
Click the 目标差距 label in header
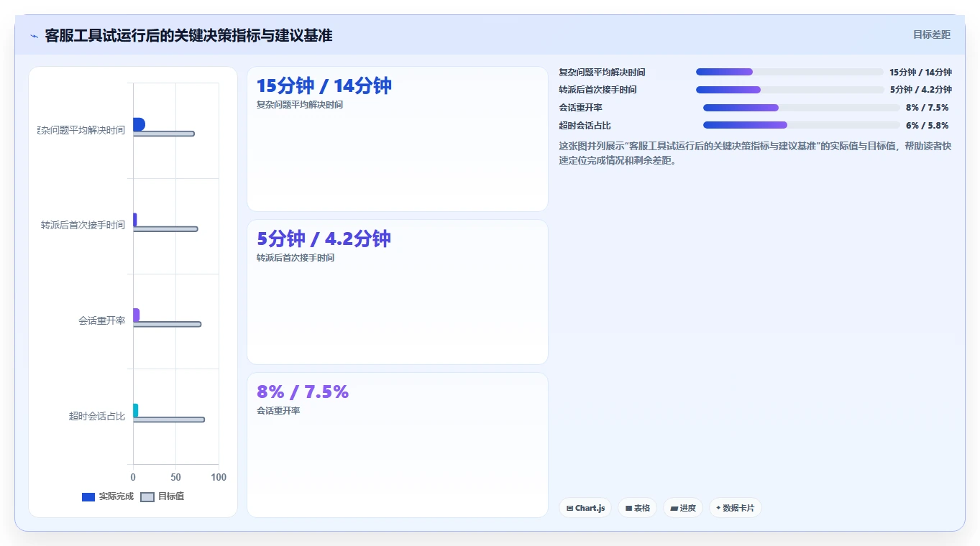coord(931,35)
